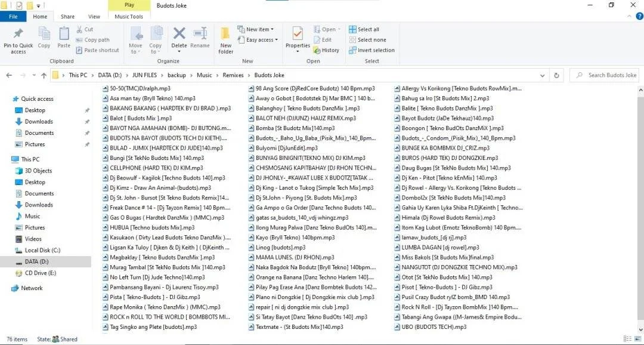
Task: Expand the Open button dropdown
Action: coord(339,29)
